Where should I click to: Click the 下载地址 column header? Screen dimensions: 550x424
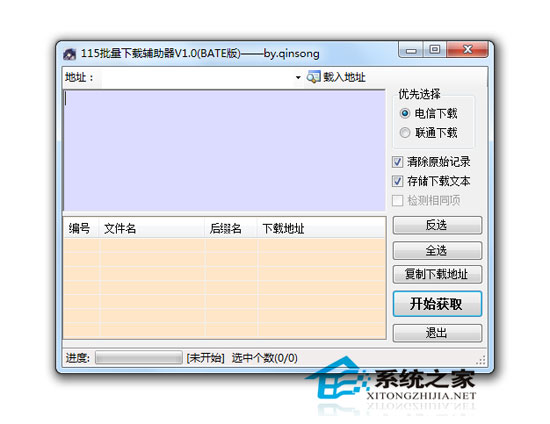pyautogui.click(x=321, y=228)
